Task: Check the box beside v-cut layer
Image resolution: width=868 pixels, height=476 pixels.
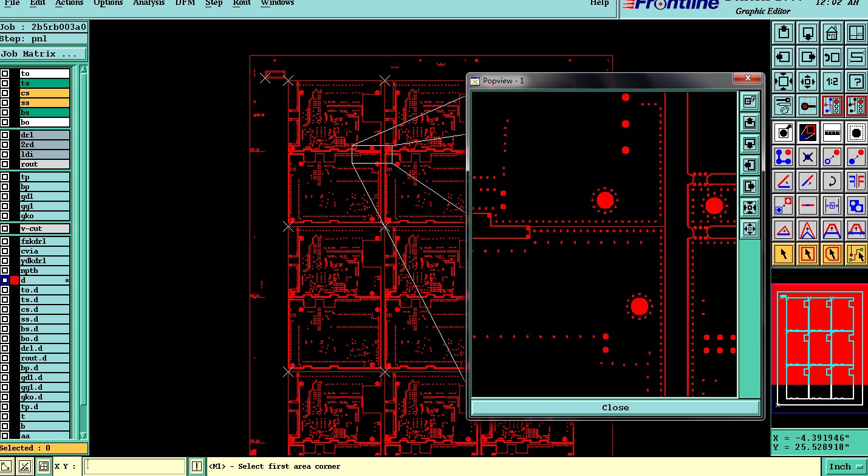Action: tap(5, 229)
